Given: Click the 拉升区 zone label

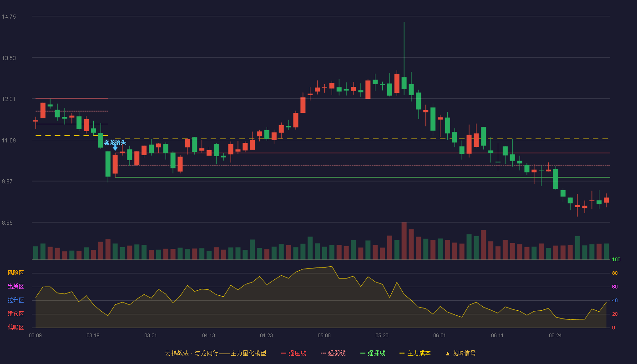Looking at the screenshot, I should pyautogui.click(x=15, y=300).
